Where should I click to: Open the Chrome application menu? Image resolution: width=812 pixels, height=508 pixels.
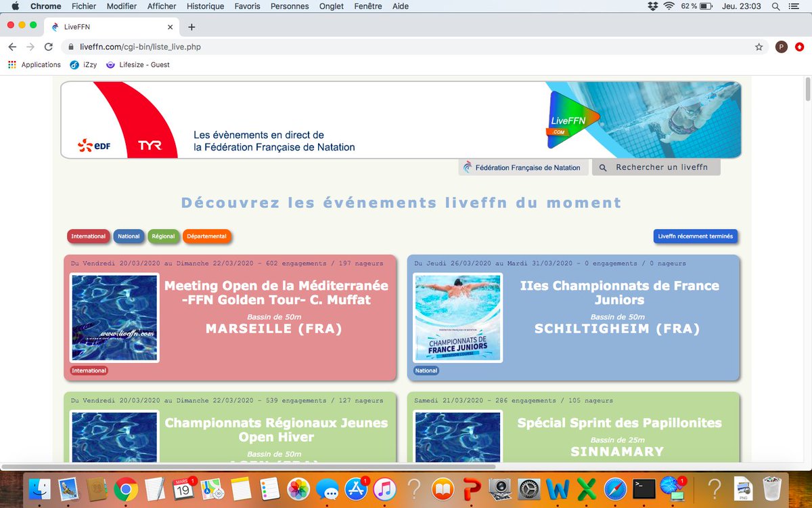45,6
